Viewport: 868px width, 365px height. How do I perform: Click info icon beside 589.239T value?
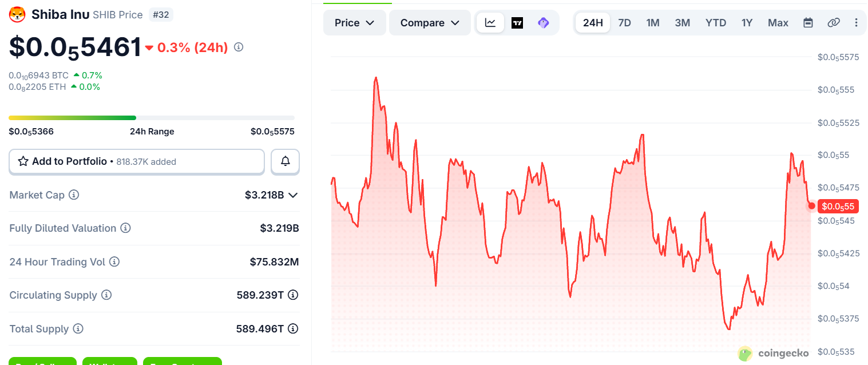pos(293,295)
